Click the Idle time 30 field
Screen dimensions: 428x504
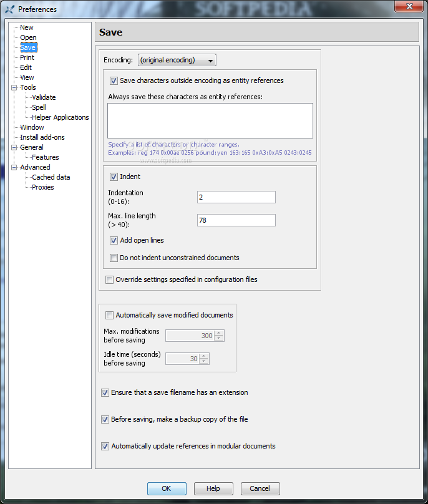[183, 359]
